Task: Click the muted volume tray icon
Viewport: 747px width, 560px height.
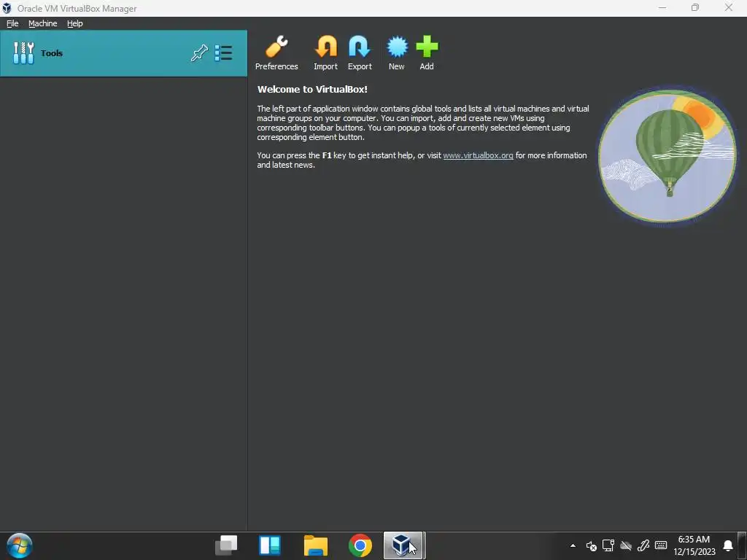Action: pyautogui.click(x=591, y=545)
